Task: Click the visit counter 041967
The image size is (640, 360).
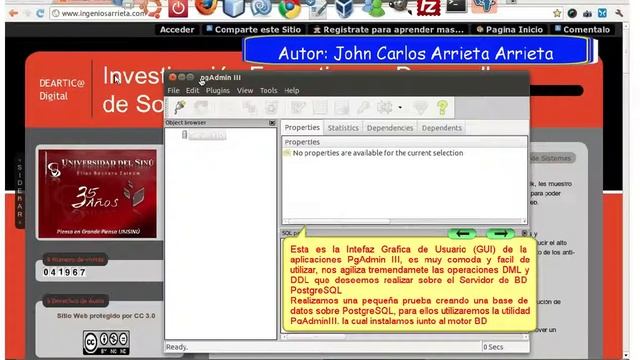Action: (64, 272)
